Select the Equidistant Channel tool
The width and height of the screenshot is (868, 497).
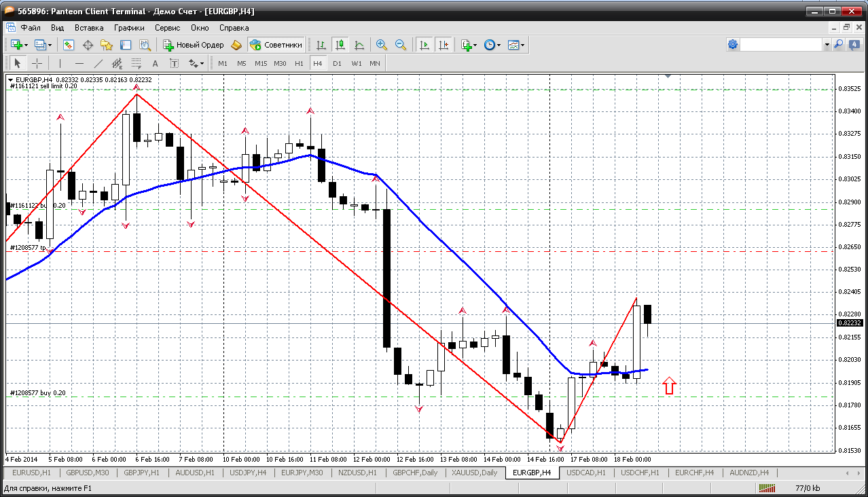[117, 63]
